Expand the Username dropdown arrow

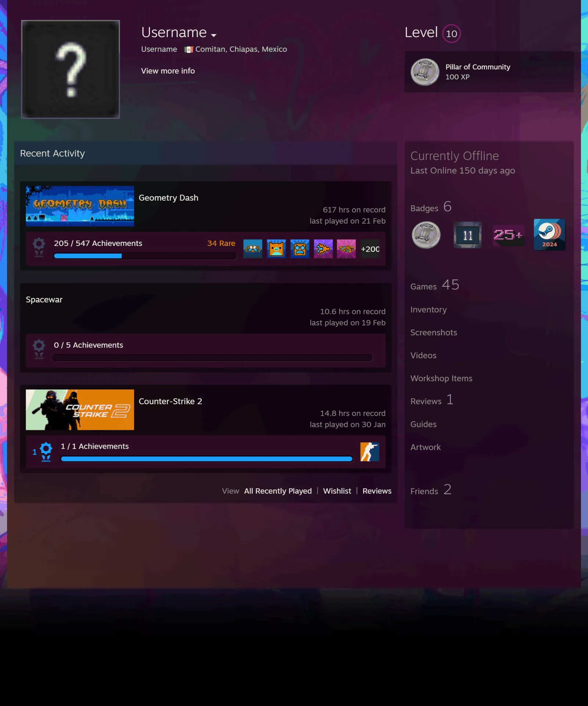click(214, 35)
